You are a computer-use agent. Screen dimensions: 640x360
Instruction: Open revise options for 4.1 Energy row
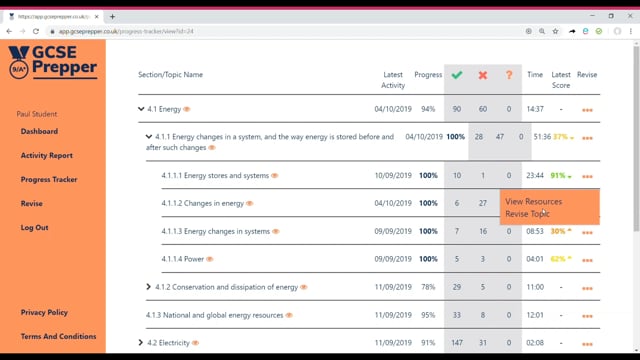tap(587, 110)
